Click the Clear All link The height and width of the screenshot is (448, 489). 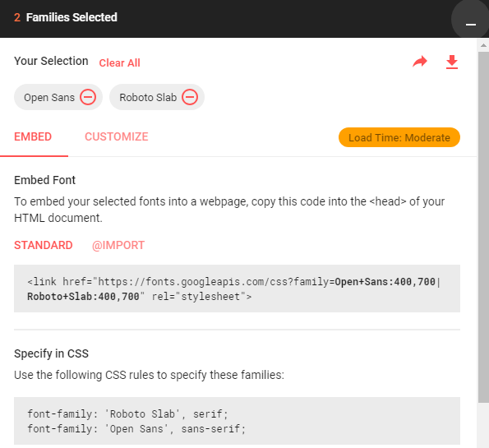[x=119, y=63]
